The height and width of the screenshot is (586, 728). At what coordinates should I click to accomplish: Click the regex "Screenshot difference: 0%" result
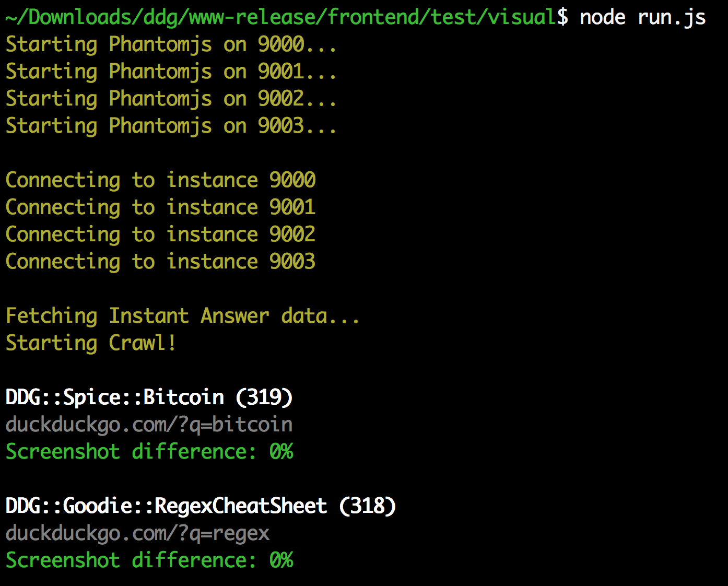(x=149, y=560)
